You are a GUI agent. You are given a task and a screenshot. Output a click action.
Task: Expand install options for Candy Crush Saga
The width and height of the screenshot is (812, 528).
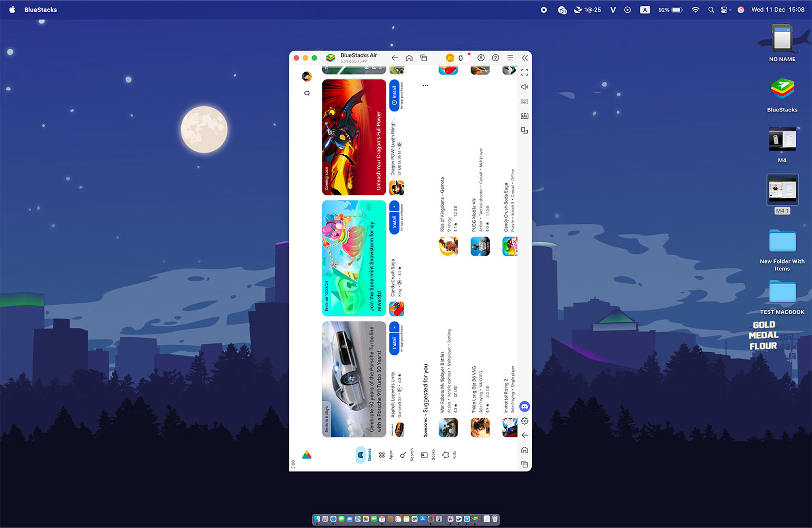click(x=394, y=206)
